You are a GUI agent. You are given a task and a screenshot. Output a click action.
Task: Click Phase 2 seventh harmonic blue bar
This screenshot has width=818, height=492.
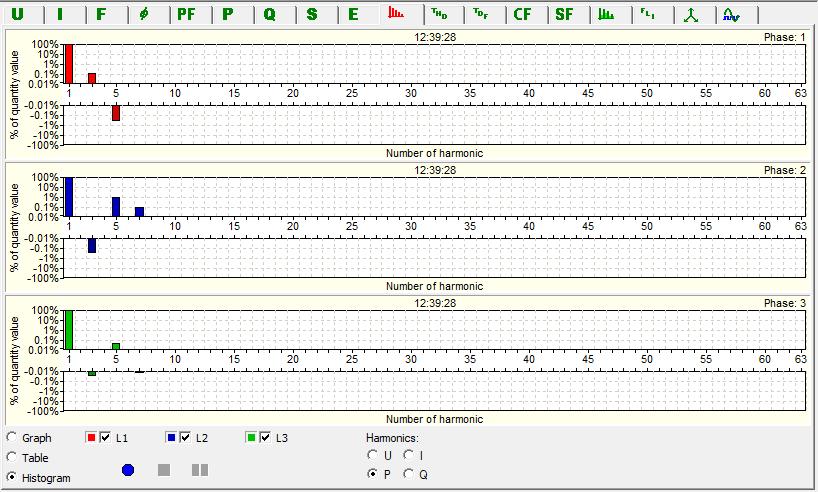(x=139, y=212)
